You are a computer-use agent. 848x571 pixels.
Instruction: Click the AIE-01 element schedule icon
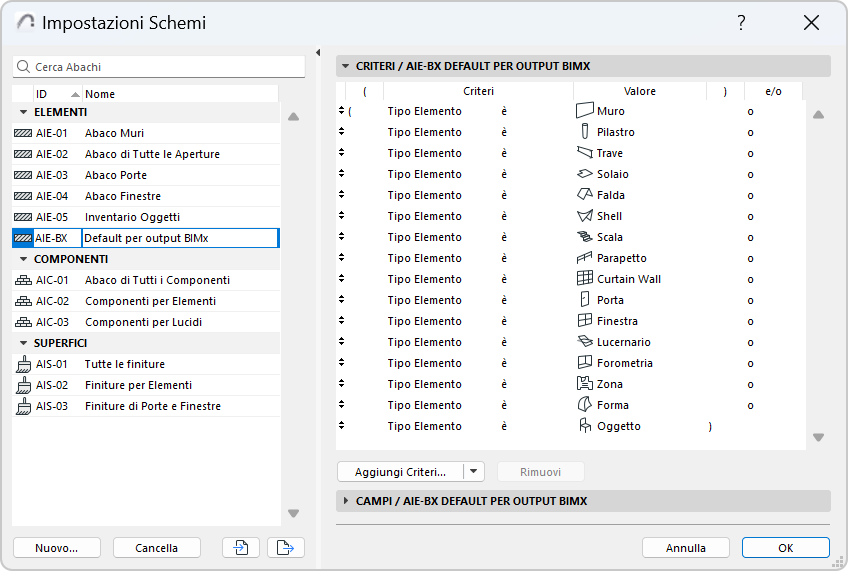coord(23,133)
